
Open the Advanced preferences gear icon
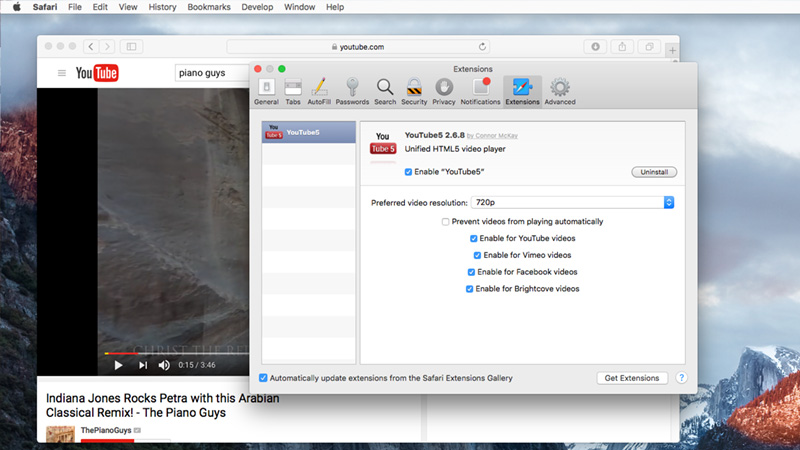click(x=560, y=91)
